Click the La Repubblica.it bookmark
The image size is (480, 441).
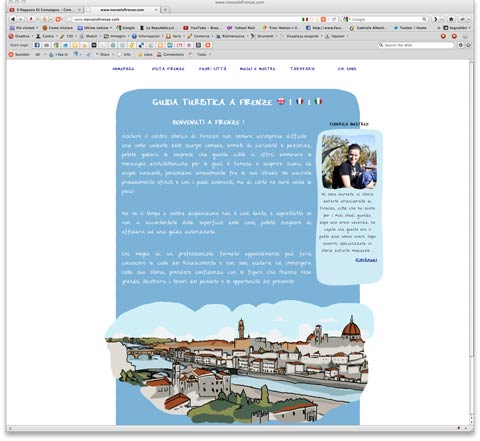coord(157,28)
